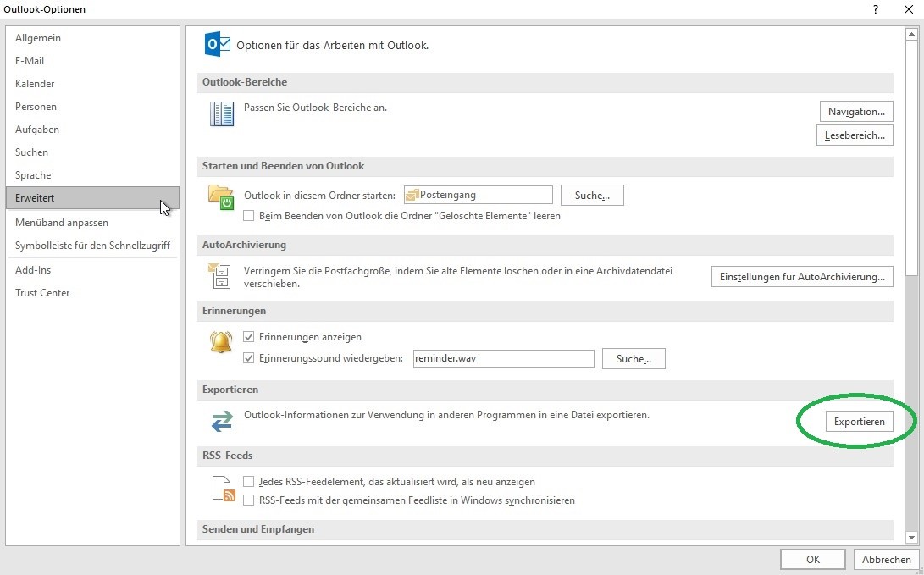Browse for the start folder with Suche...
924x575 pixels.
pos(592,195)
